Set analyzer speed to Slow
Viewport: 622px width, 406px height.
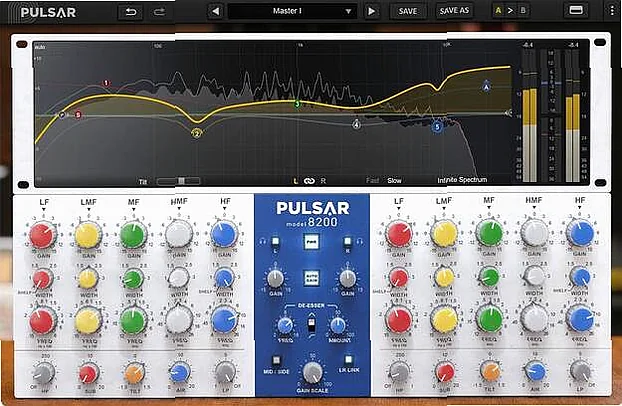point(394,181)
